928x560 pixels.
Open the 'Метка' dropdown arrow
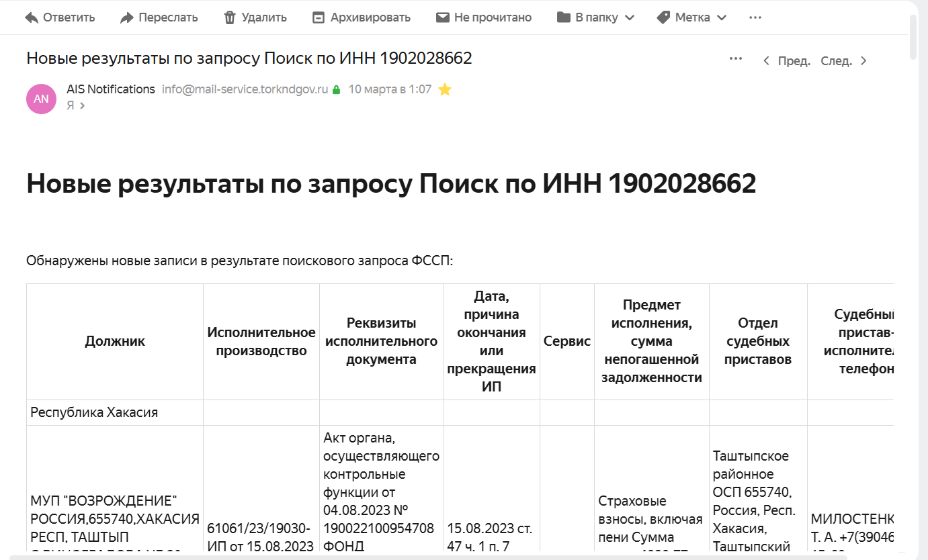tap(722, 18)
